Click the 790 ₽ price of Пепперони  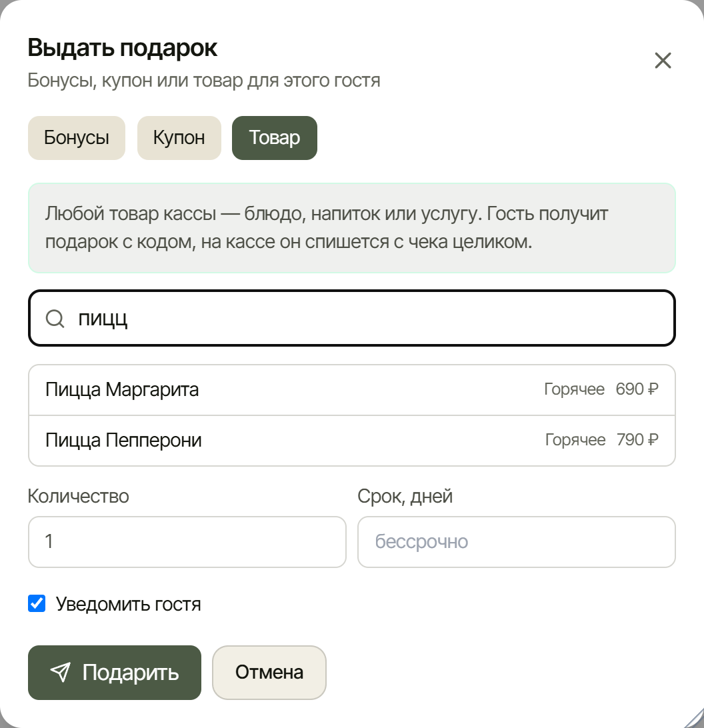pyautogui.click(x=637, y=440)
